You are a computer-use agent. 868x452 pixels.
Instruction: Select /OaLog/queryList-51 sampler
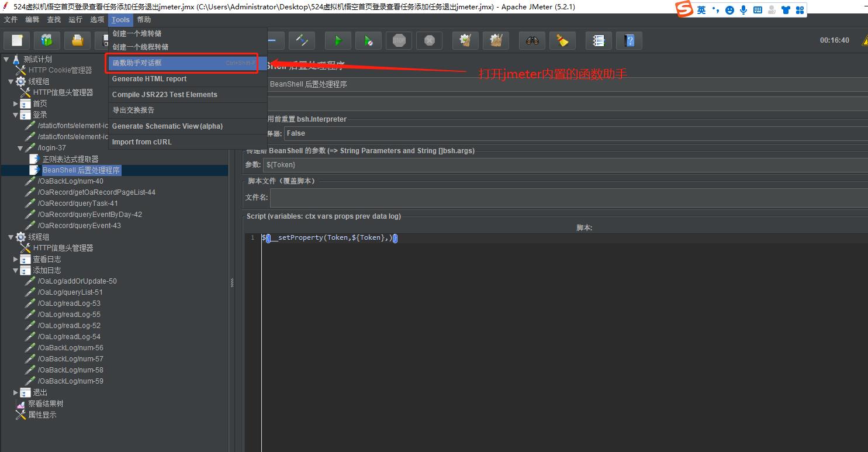[70, 292]
